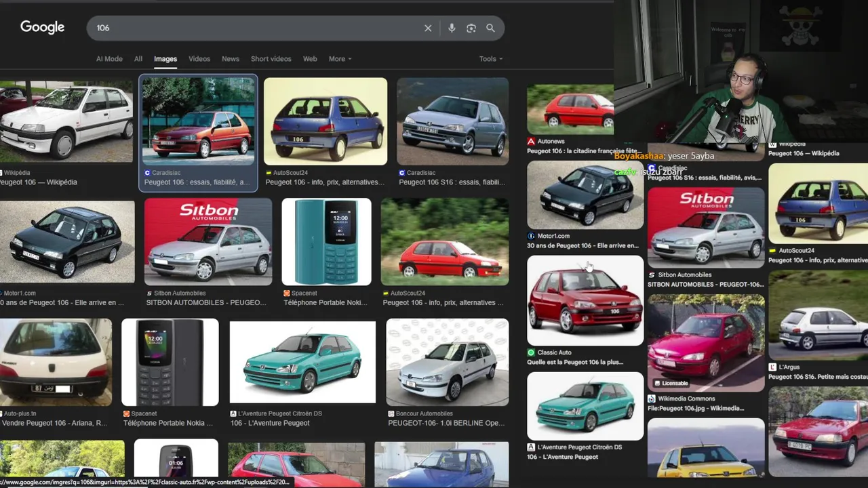Open red Peugeot on road AutoScout24 thumbnail
Screen dimensions: 868x488
(445, 241)
